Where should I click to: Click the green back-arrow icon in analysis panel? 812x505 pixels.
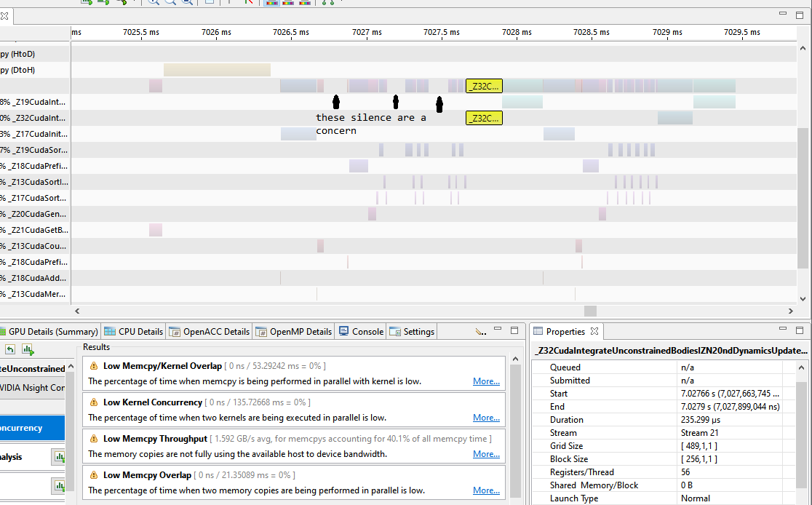tap(10, 349)
